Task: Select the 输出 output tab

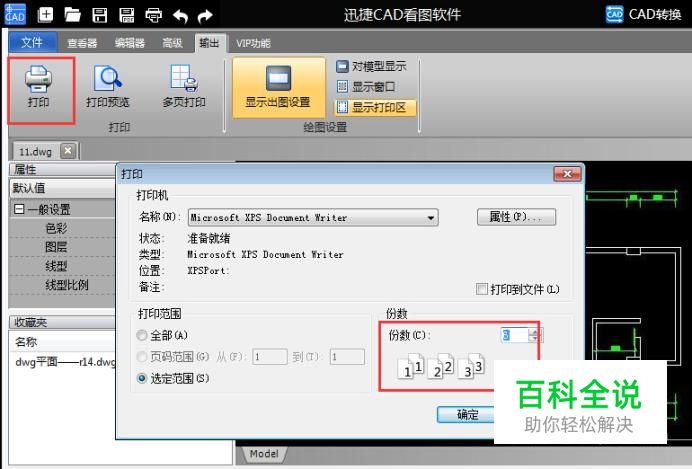Action: (209, 43)
